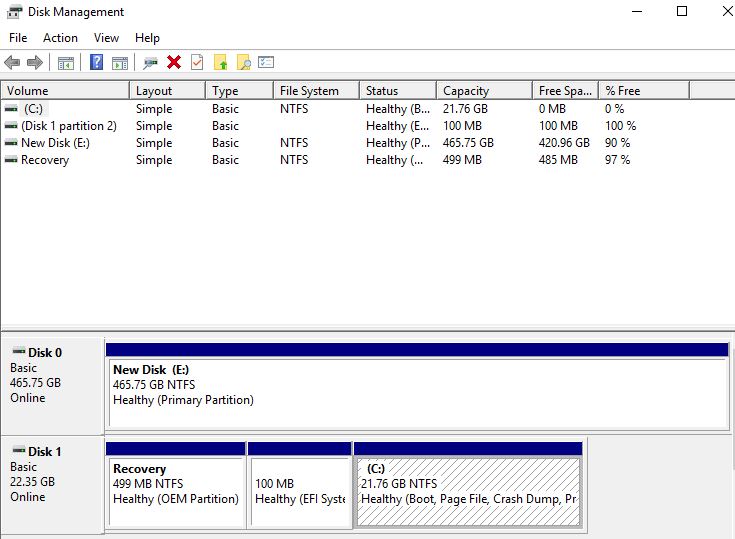This screenshot has width=735, height=539.
Task: Open the Help menu
Action: 147,38
